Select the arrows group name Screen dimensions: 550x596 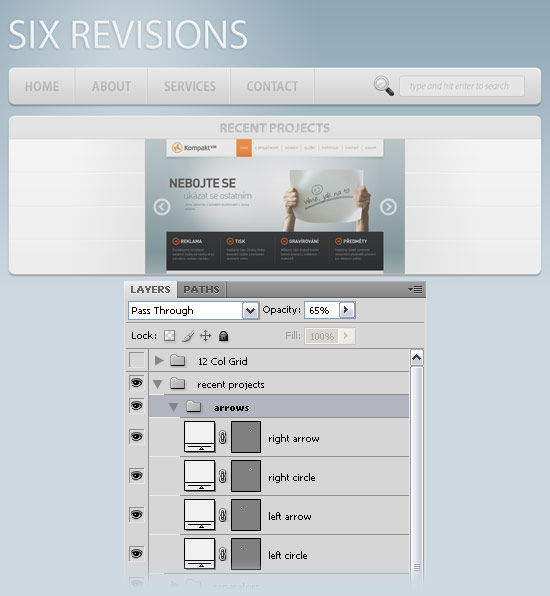tap(231, 408)
